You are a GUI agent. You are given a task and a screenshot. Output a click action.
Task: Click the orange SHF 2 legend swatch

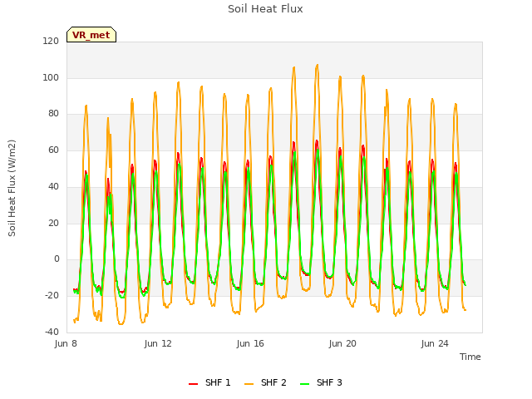(x=249, y=384)
